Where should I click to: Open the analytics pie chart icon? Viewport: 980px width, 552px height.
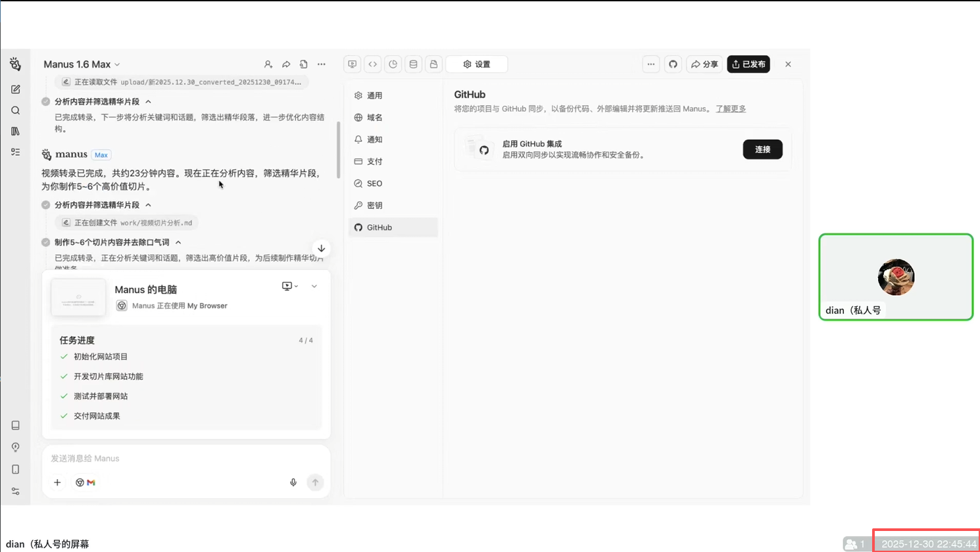point(393,64)
